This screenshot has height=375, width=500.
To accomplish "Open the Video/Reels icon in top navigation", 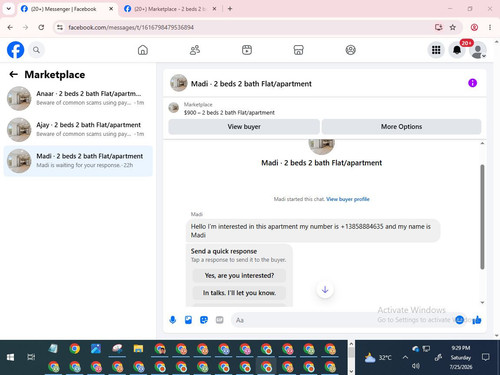I will tap(247, 50).
